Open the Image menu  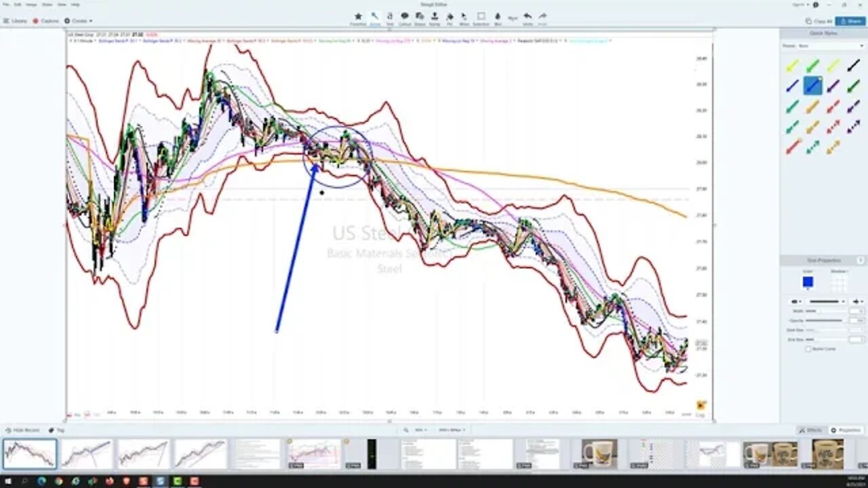coord(31,4)
